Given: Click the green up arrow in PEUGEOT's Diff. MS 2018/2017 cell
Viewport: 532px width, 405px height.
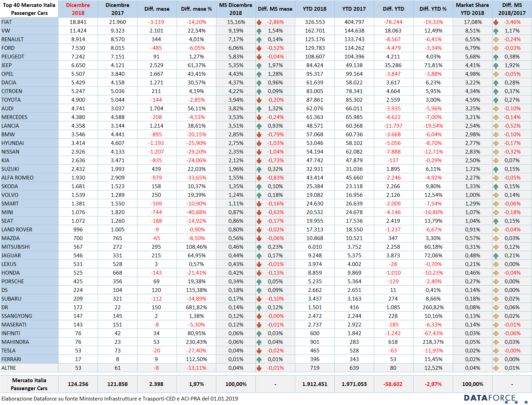Looking at the screenshot, I should (x=496, y=57).
